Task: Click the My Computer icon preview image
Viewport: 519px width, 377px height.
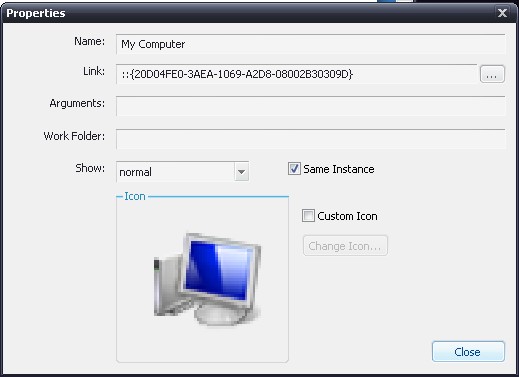Action: [207, 279]
